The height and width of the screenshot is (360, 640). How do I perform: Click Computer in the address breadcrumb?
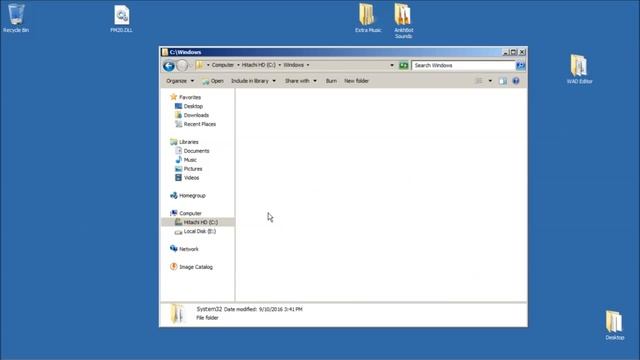pos(223,65)
